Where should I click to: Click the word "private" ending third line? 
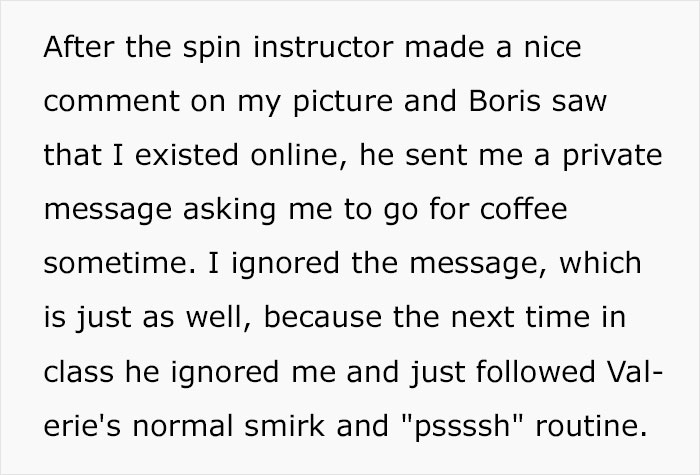pyautogui.click(x=612, y=156)
